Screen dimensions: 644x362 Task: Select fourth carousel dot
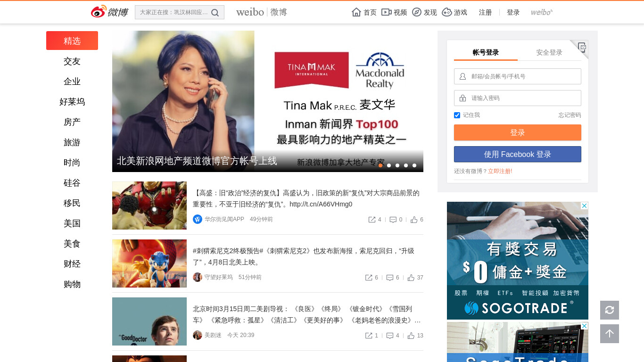click(406, 165)
